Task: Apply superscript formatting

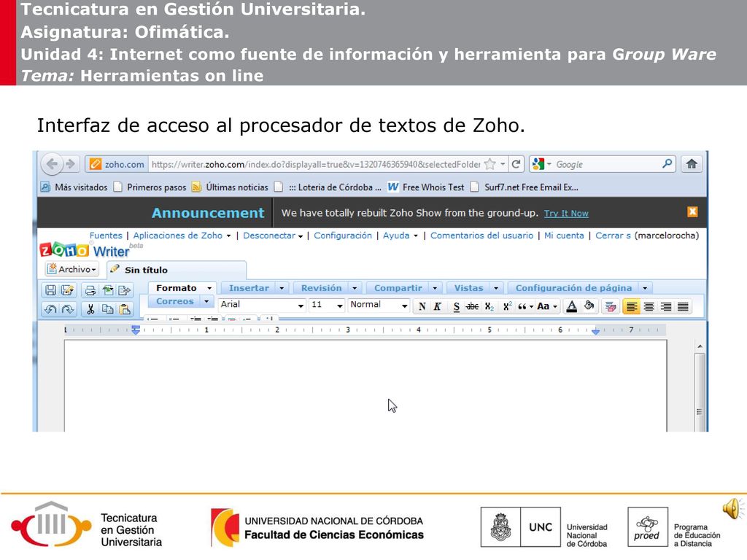Action: point(508,306)
